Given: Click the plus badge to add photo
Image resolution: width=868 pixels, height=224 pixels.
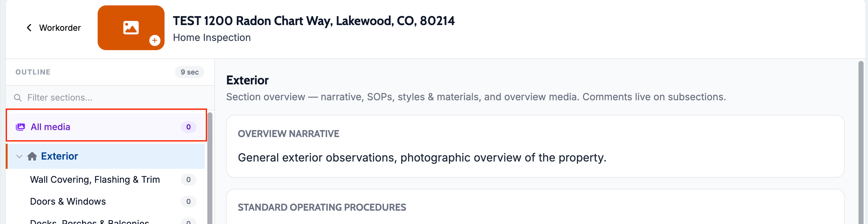Looking at the screenshot, I should [155, 41].
